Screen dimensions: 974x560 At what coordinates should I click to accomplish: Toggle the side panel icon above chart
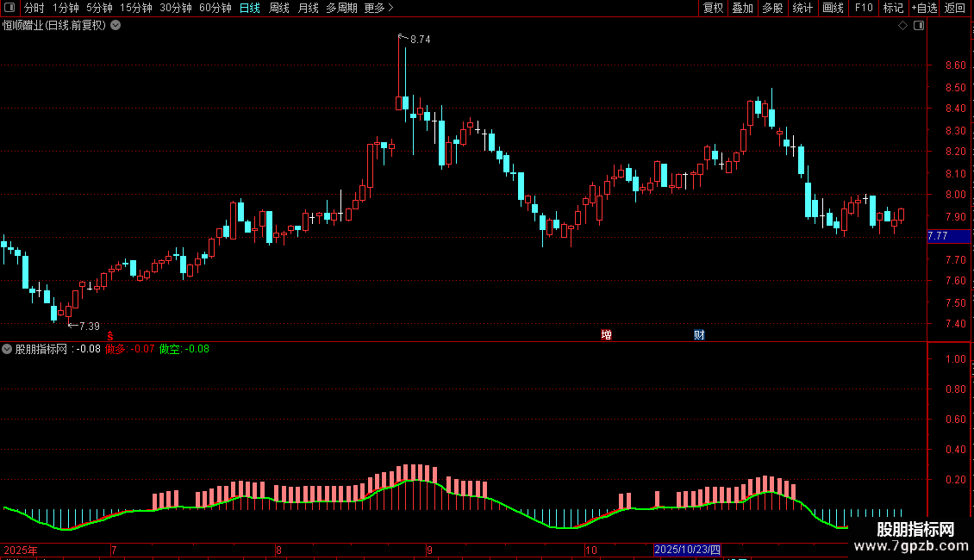(919, 26)
